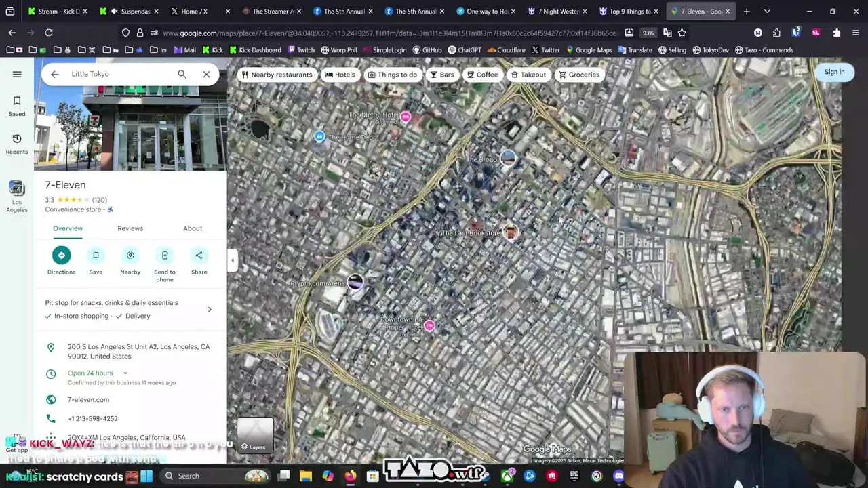Save the 7-Eleven place

click(96, 261)
